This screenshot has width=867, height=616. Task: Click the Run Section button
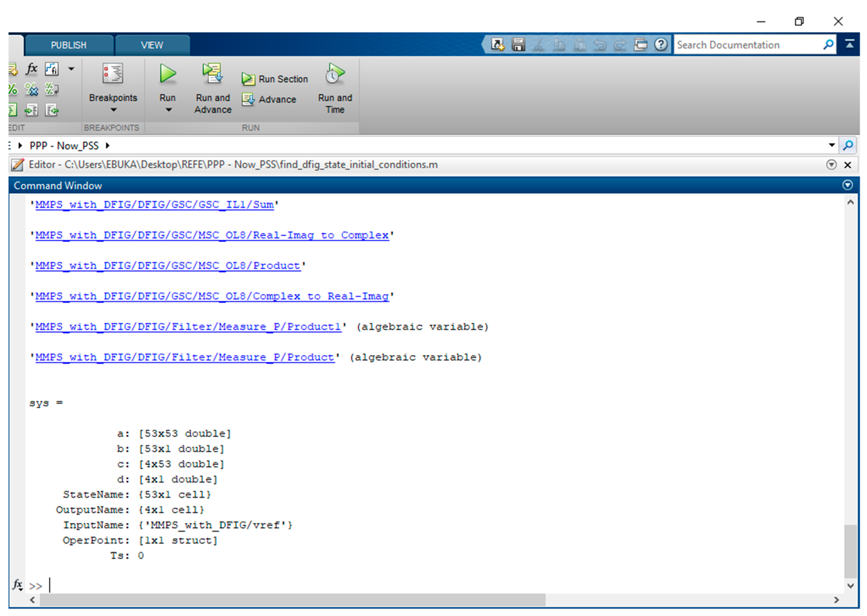point(275,79)
